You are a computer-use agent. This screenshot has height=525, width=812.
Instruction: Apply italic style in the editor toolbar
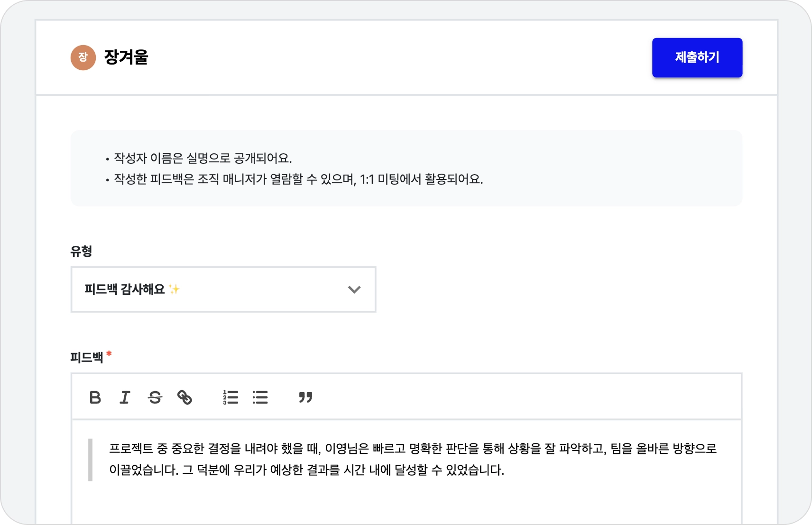coord(125,397)
